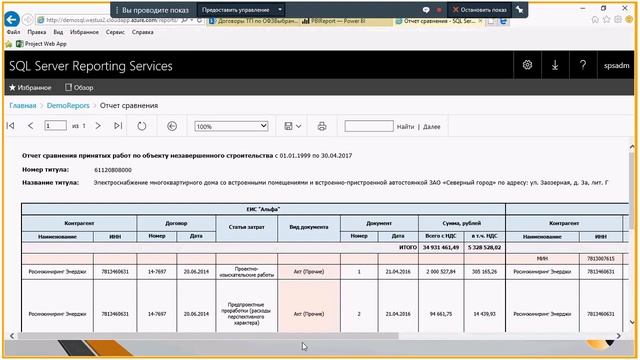Select ЕИС "Альфа" table header
Viewport: 640px width, 360px height.
click(263, 209)
